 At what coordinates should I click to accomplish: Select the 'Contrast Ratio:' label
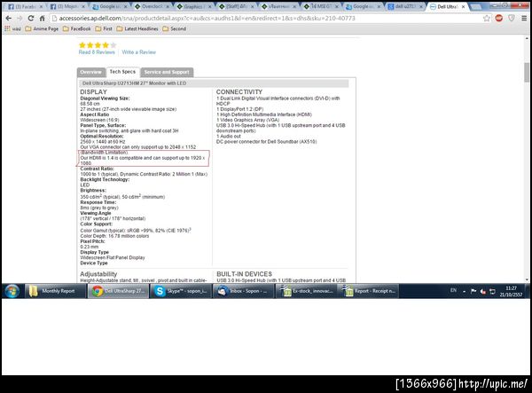(x=97, y=169)
